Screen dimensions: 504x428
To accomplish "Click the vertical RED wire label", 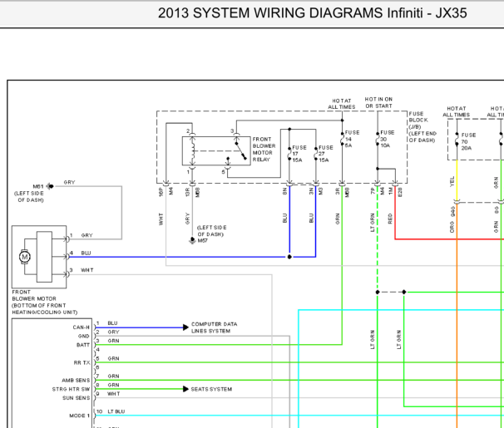I will tap(390, 219).
